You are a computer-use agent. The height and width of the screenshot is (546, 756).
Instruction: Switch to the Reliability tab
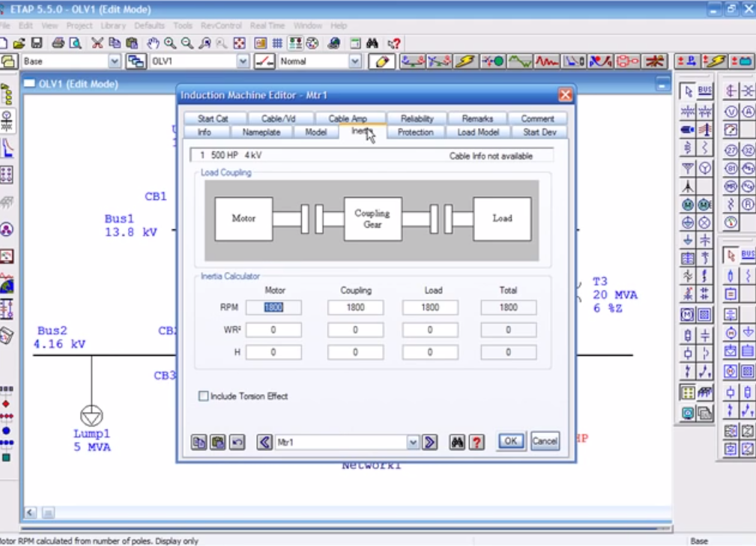(417, 118)
